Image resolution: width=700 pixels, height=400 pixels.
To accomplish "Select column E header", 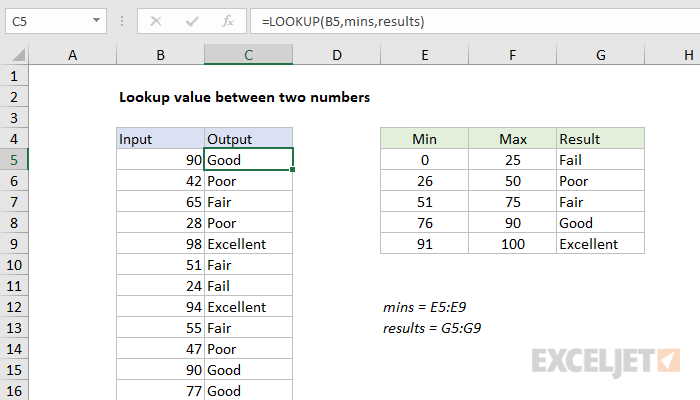I will pos(425,55).
